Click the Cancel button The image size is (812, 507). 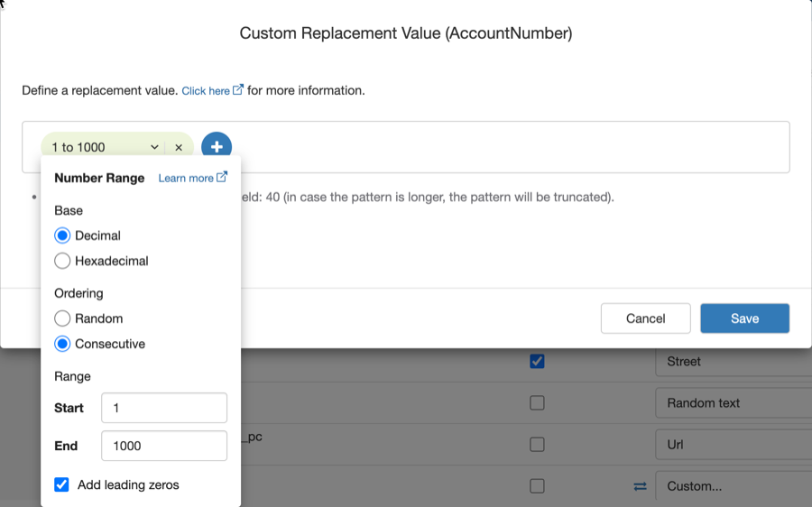[x=645, y=318]
